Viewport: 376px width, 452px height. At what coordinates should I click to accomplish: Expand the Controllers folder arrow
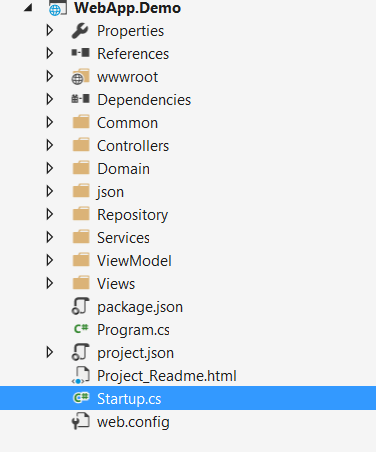tap(50, 145)
